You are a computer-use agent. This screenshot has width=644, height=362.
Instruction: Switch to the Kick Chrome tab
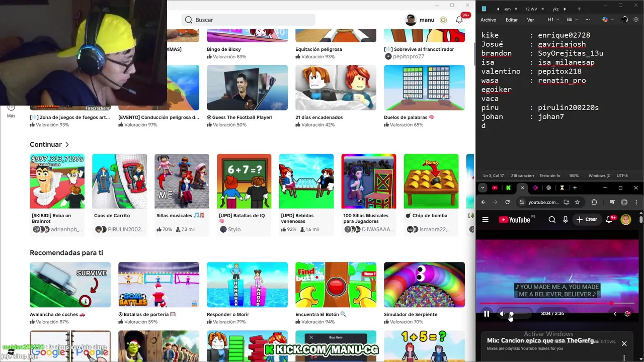[x=508, y=188]
